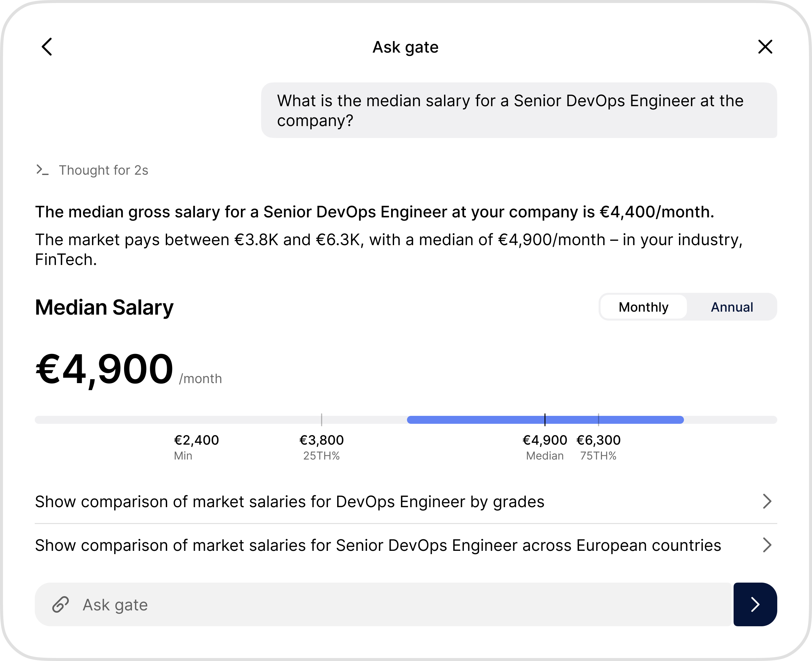Close the Ask gate dialog
The image size is (812, 661).
point(765,47)
